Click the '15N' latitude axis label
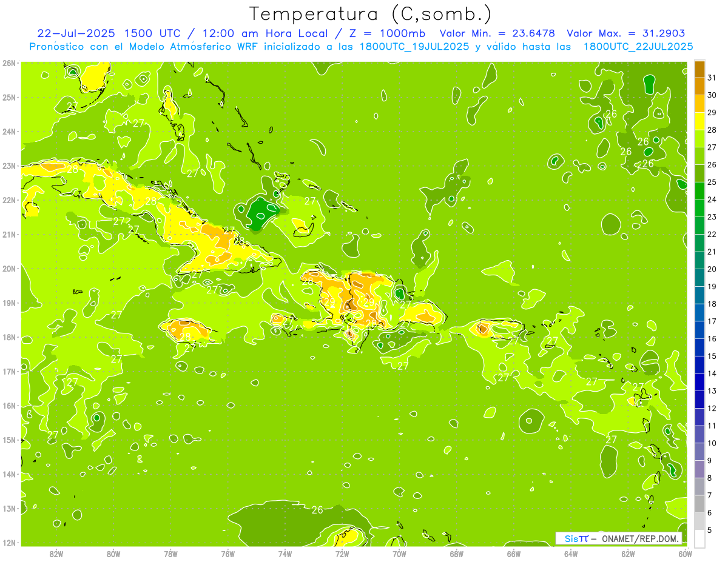728x562 pixels. (9, 440)
